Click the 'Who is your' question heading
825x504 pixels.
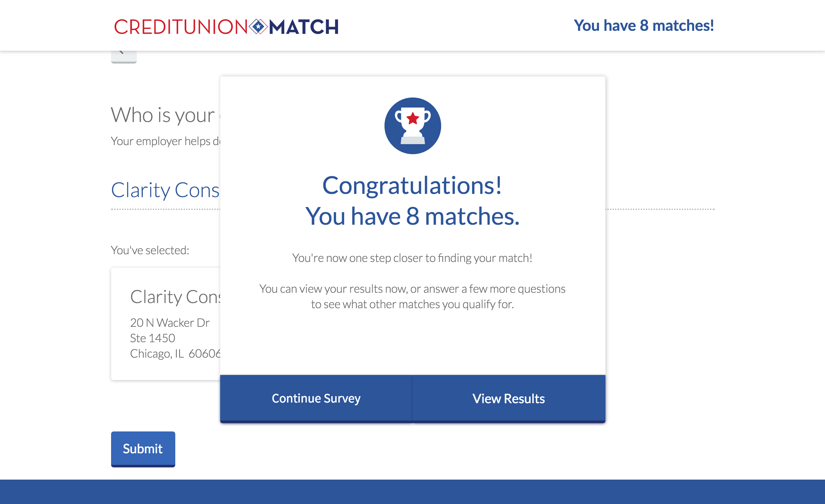pyautogui.click(x=163, y=115)
